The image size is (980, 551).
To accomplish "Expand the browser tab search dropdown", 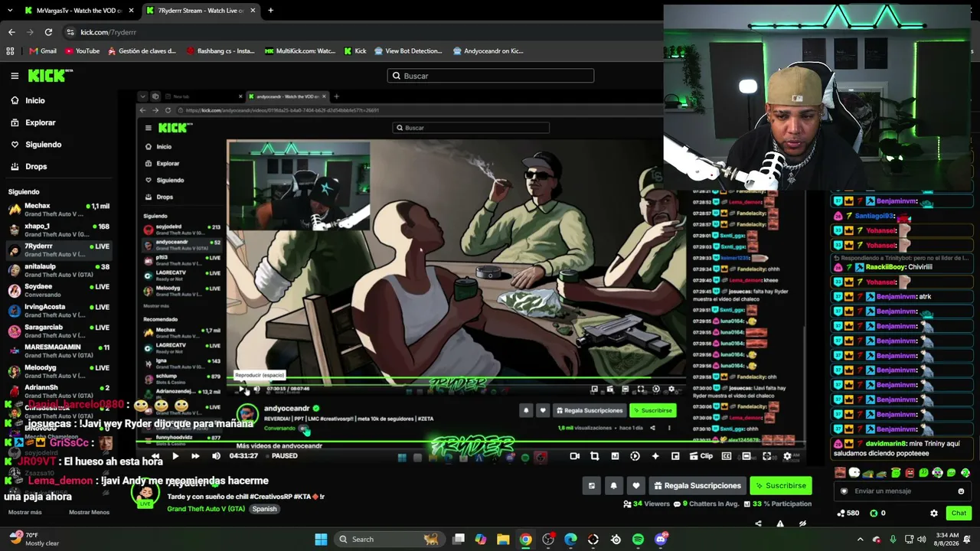I will click(8, 11).
